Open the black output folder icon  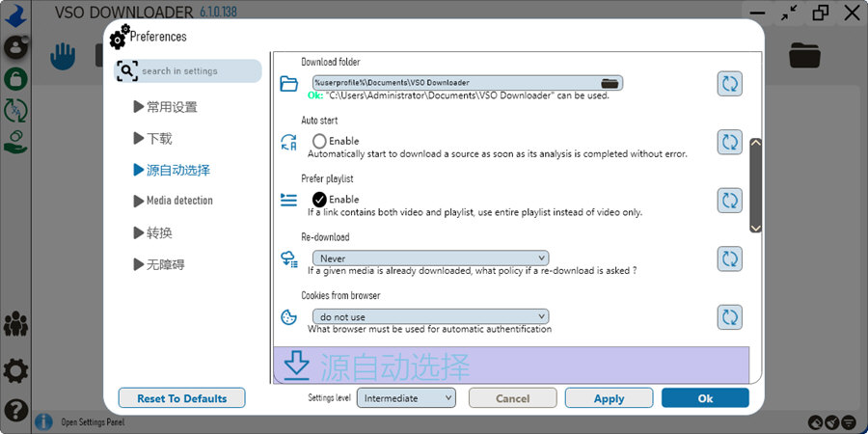click(804, 55)
